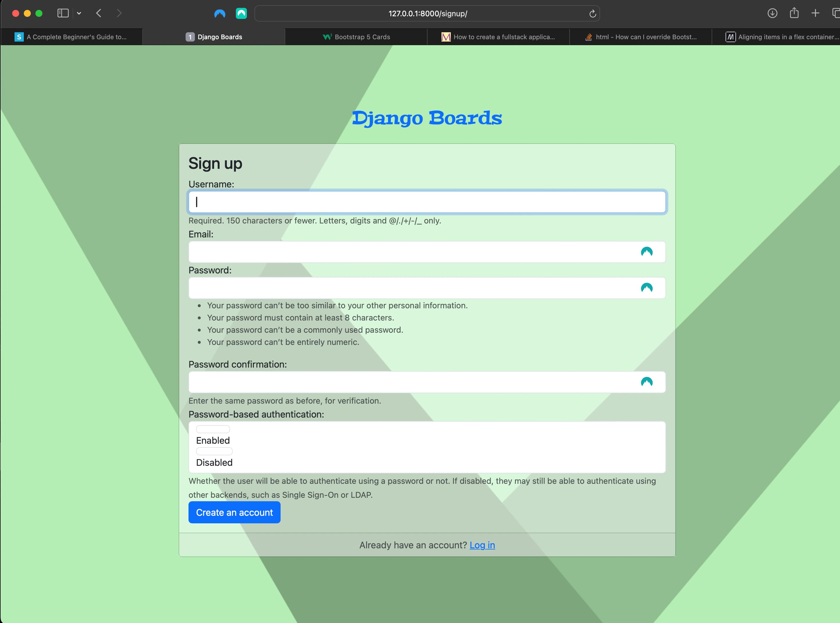Switch to html override Bootstrap tab

641,37
